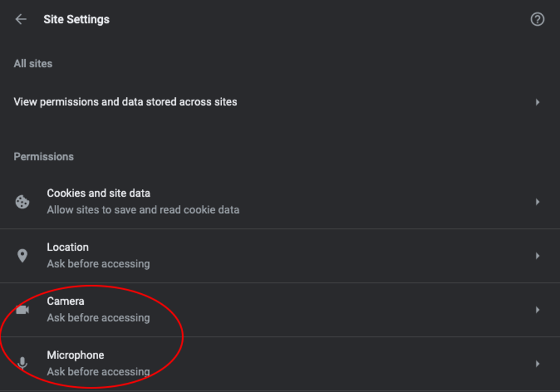Expand the Microphone row arrow

(538, 364)
